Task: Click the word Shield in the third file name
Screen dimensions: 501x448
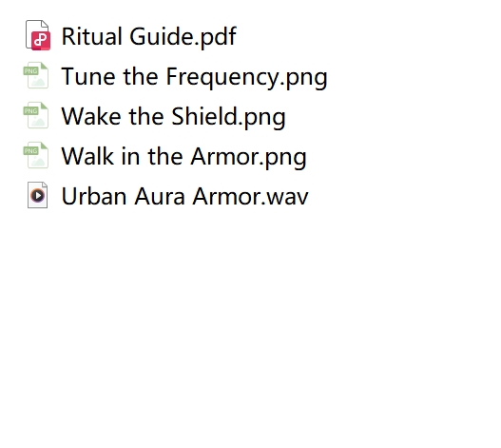Action: coord(204,116)
